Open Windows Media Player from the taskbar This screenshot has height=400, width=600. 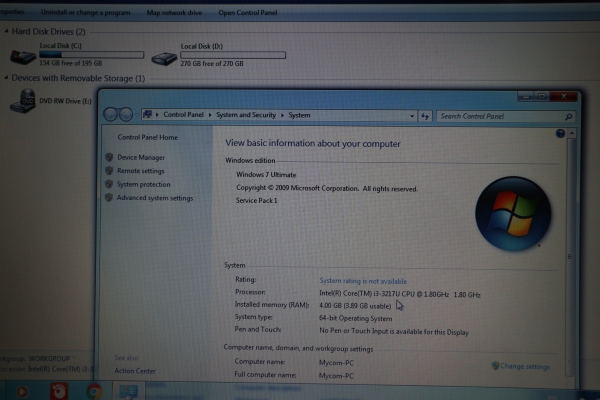tap(22, 391)
